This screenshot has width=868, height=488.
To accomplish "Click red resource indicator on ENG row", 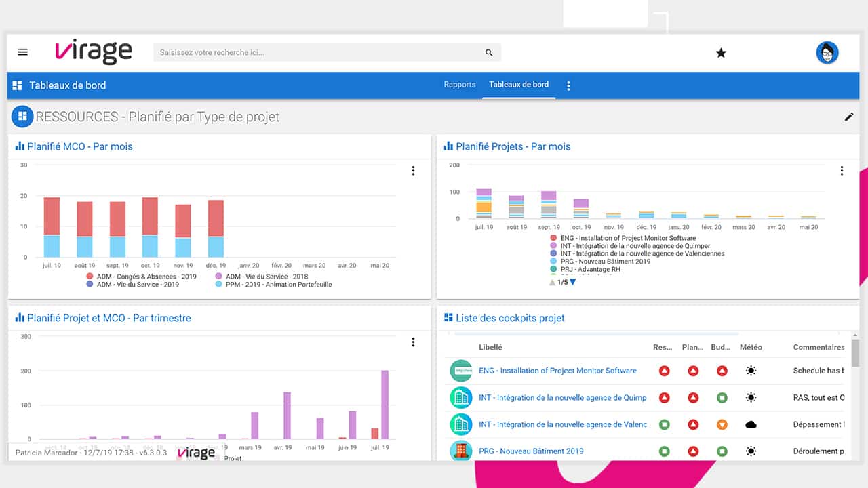I will coord(665,371).
